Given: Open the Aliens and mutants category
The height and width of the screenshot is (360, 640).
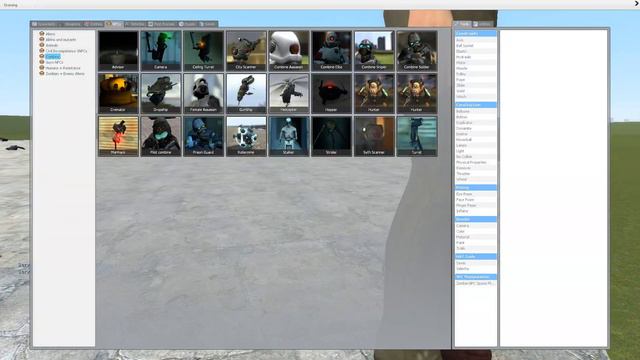Looking at the screenshot, I should click(x=60, y=40).
